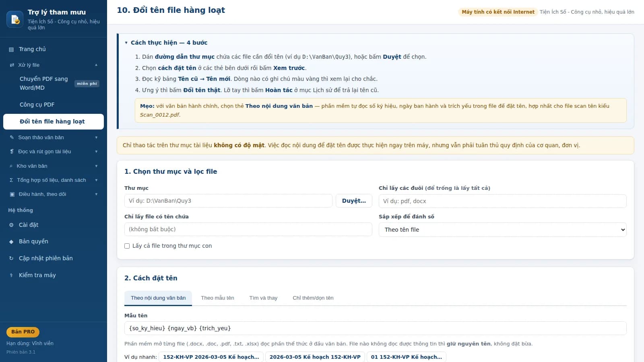
Task: Click the Tổng hợp số liệu sigma icon
Action: (11, 180)
